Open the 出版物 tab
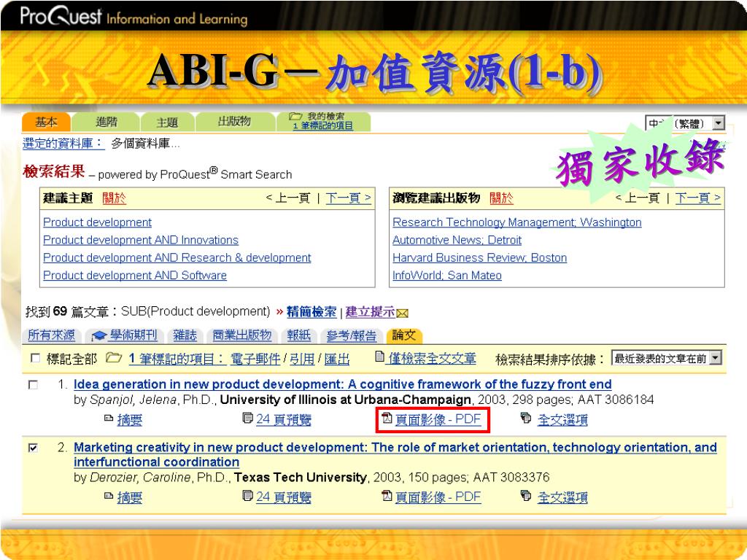The height and width of the screenshot is (560, 747). point(234,122)
